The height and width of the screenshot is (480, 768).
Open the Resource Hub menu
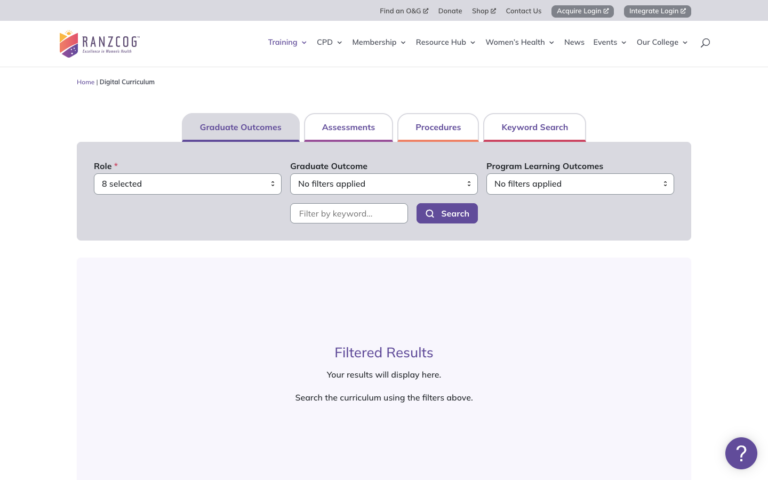point(445,43)
